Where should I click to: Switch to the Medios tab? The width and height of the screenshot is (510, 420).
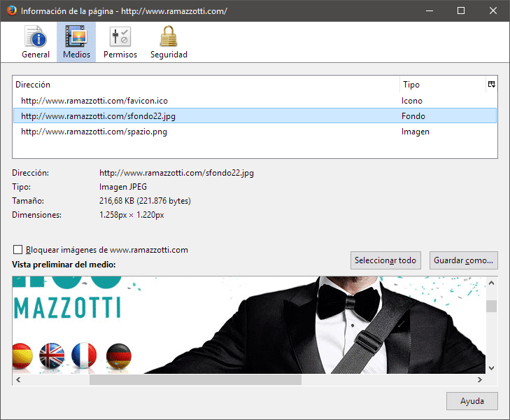(76, 42)
